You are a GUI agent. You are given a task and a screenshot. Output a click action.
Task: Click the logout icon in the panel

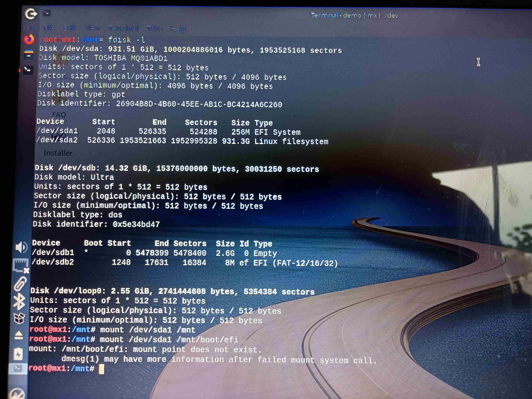(x=31, y=14)
